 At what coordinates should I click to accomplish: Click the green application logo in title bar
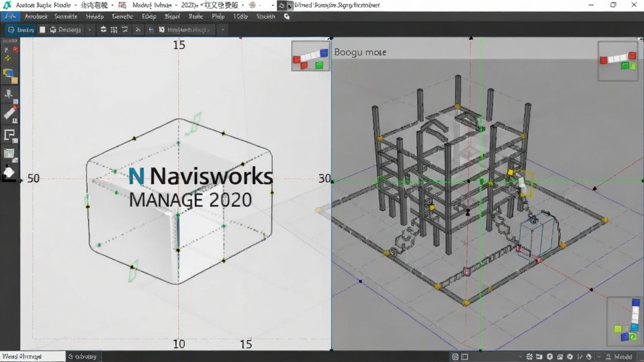pos(7,5)
